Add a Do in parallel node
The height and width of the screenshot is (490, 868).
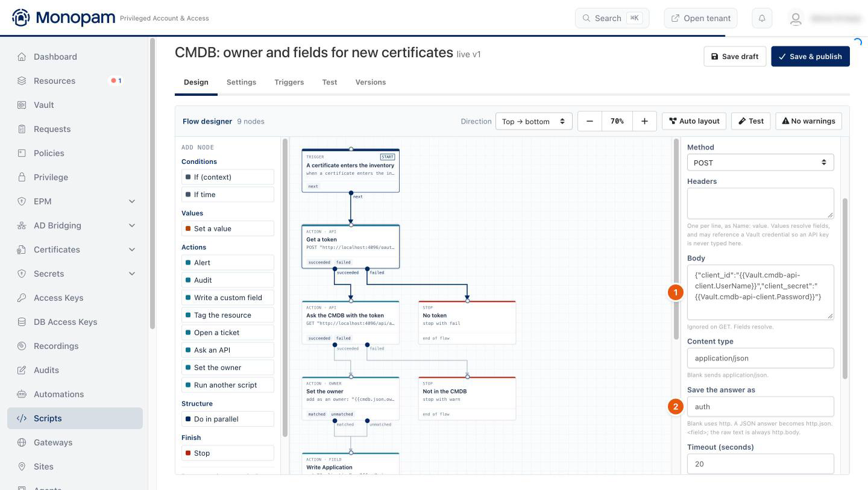coord(228,419)
